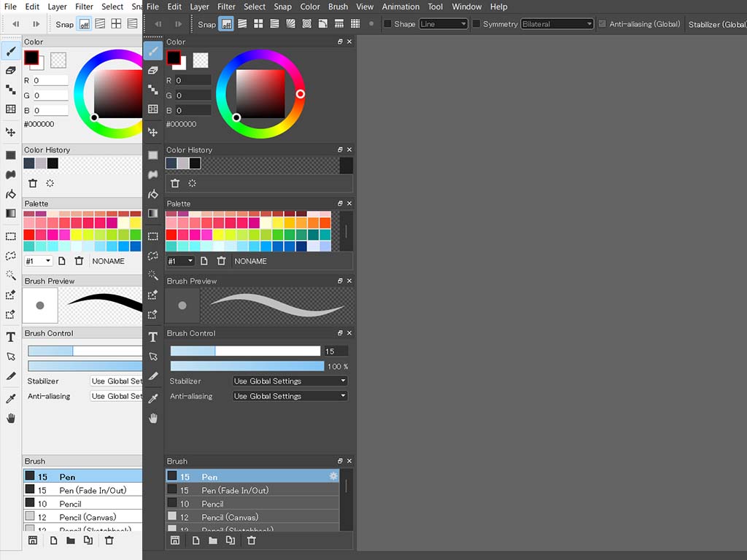Screen dimensions: 747x560
Task: Click the transparent color swatch in light Color panel
Action: tap(58, 60)
